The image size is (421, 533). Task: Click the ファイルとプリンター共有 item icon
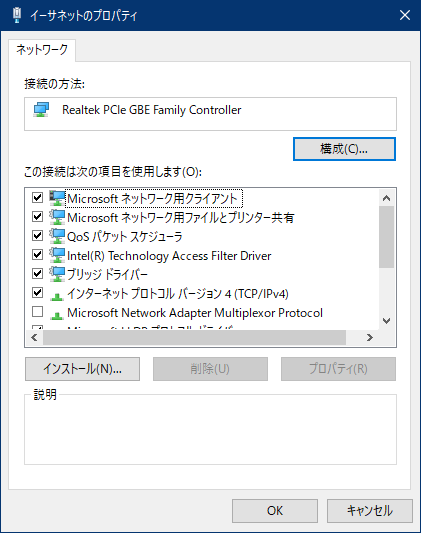pyautogui.click(x=57, y=217)
